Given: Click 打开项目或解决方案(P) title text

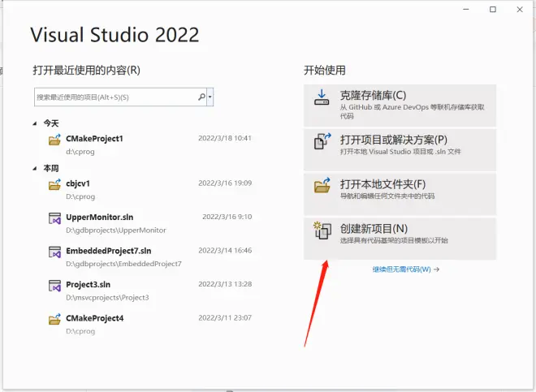Looking at the screenshot, I should click(393, 140).
